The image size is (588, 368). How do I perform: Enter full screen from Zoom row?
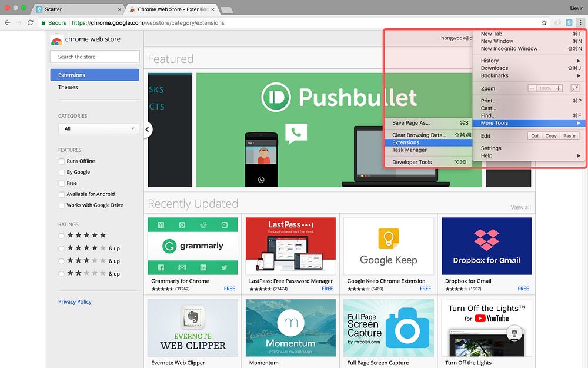tap(575, 88)
